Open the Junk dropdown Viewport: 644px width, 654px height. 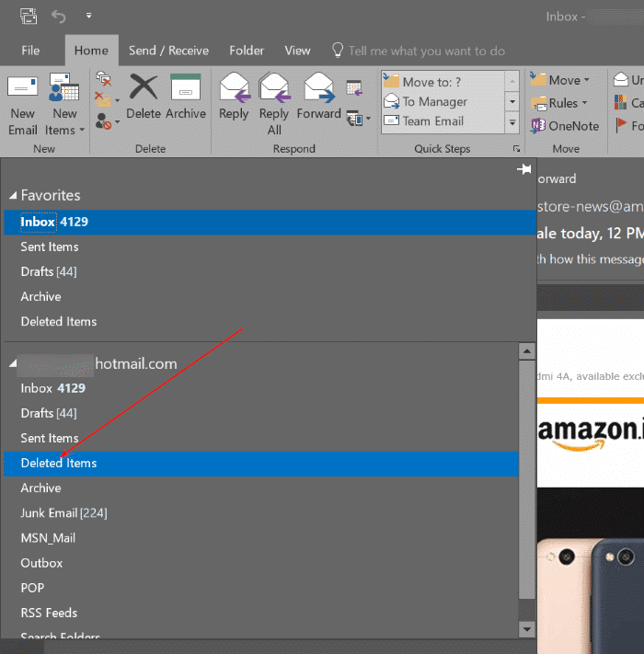tap(107, 121)
